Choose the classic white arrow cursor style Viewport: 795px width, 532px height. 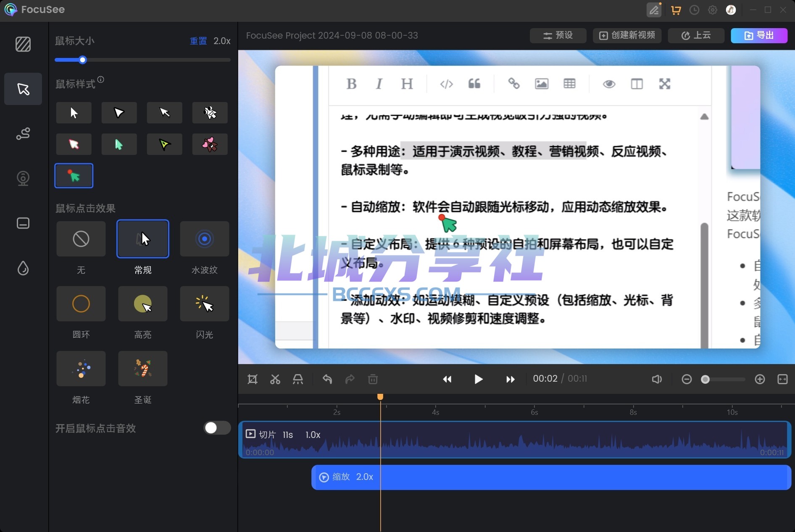[x=74, y=113]
